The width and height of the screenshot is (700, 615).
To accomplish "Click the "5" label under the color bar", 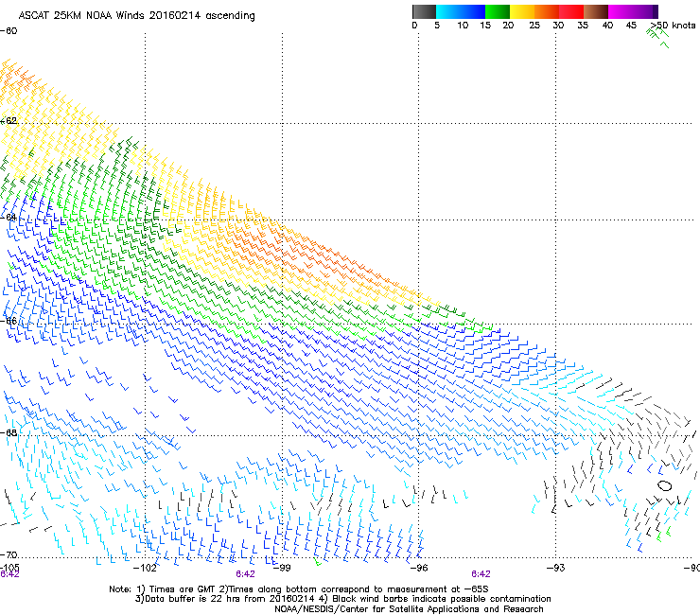I will (437, 26).
